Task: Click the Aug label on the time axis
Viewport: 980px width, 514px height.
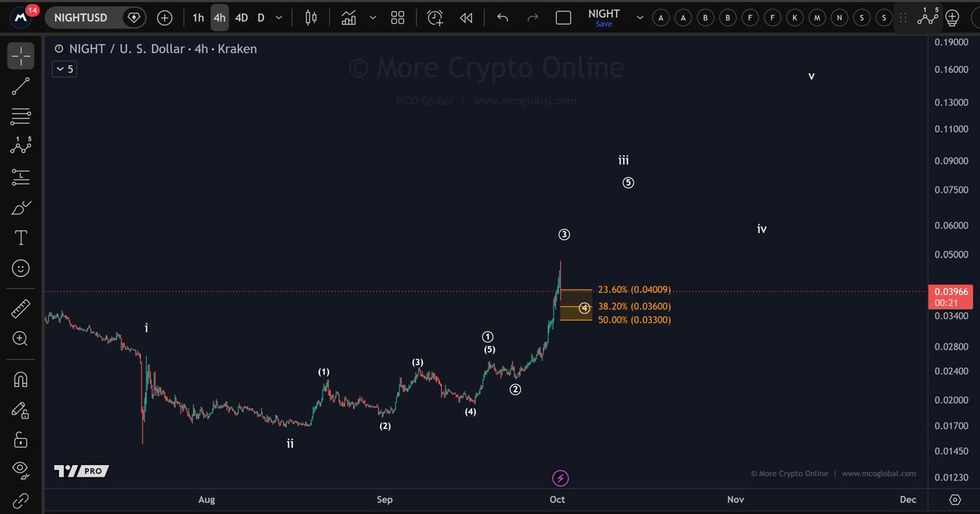Action: point(207,499)
